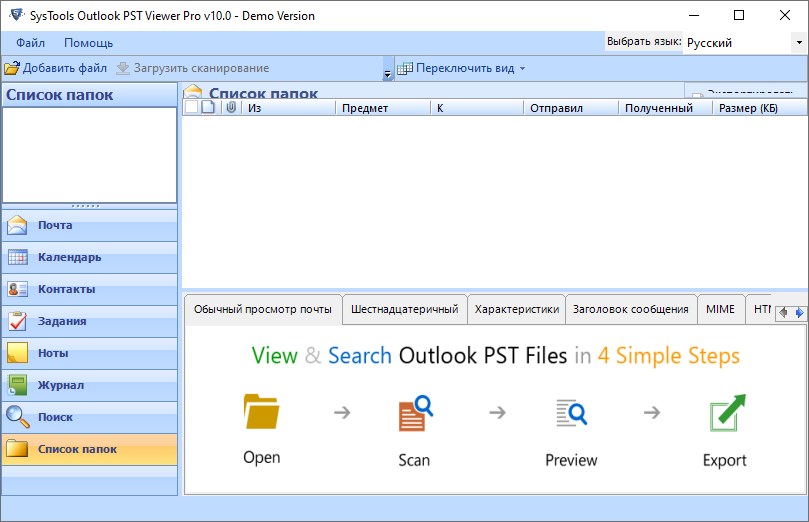Click the Notes yellow sticky icon
This screenshot has height=522, width=809.
click(x=18, y=353)
